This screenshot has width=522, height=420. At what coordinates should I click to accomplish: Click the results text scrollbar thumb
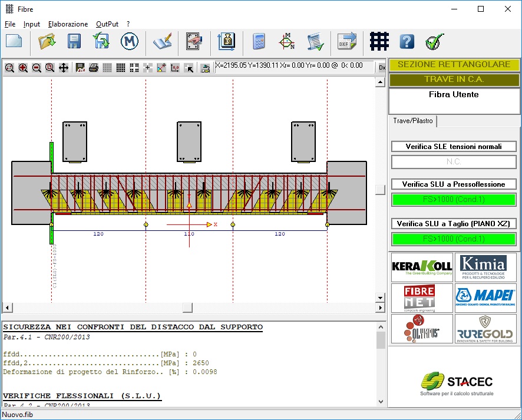tap(381, 340)
